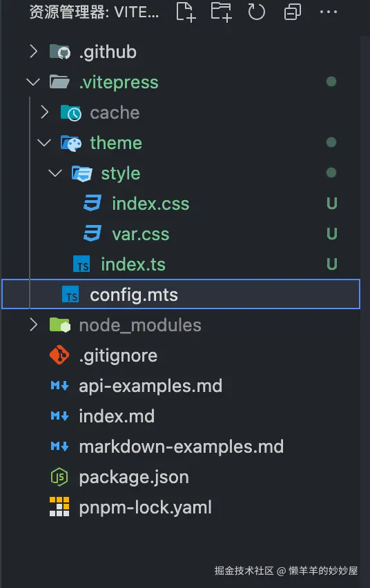Click the git icon beside .gitignore
370x588 pixels.
(59, 355)
